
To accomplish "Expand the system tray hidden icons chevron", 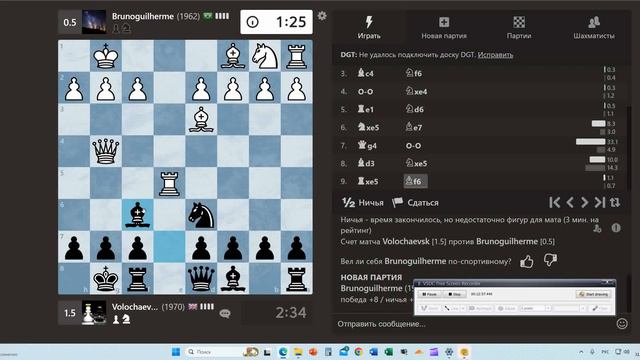I will 581,352.
